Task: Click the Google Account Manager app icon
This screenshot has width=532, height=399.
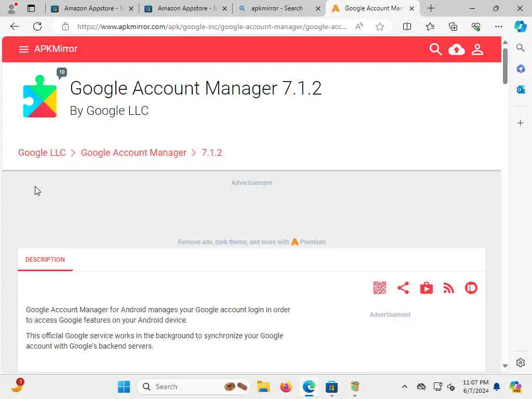Action: (39, 96)
